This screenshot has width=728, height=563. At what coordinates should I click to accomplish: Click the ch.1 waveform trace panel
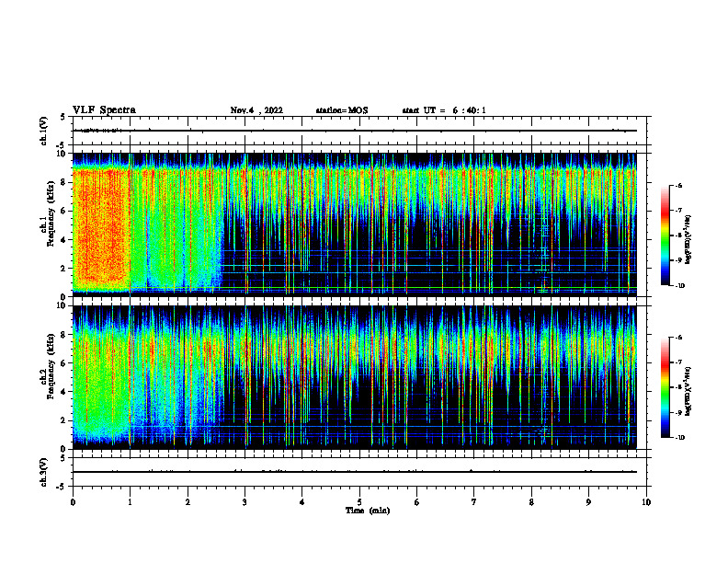coord(359,131)
